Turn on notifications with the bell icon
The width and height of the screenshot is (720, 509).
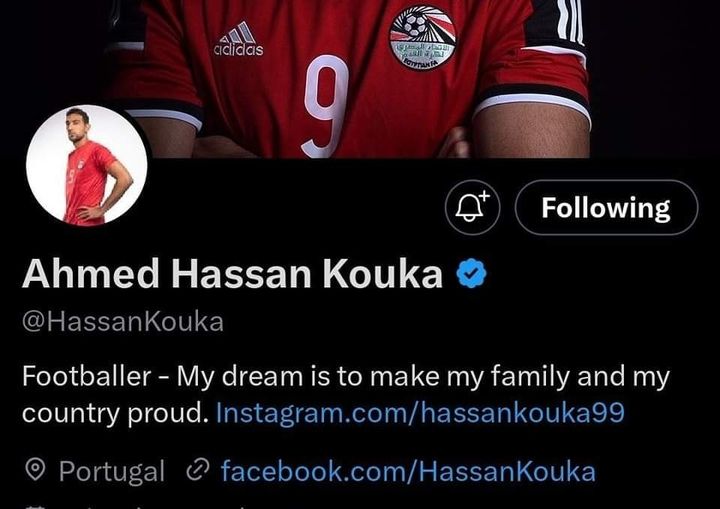(472, 208)
